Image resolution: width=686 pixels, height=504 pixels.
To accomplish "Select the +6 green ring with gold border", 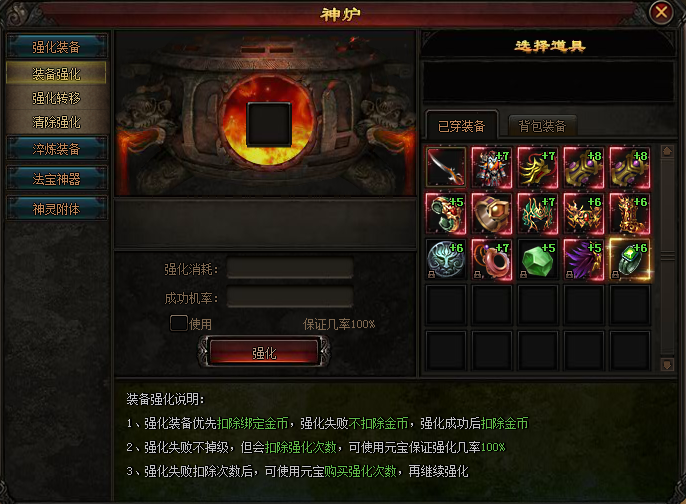I will pyautogui.click(x=630, y=260).
